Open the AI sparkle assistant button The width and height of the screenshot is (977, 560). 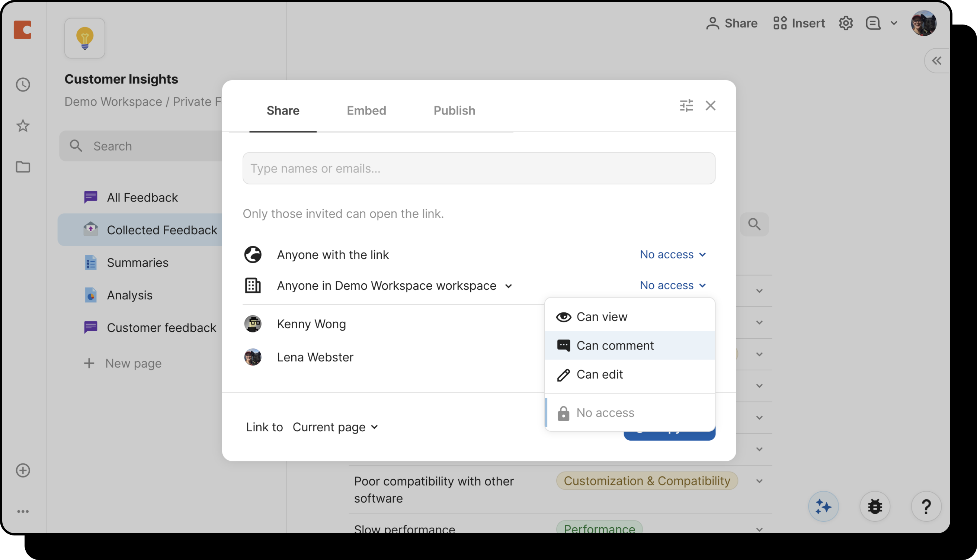point(823,506)
